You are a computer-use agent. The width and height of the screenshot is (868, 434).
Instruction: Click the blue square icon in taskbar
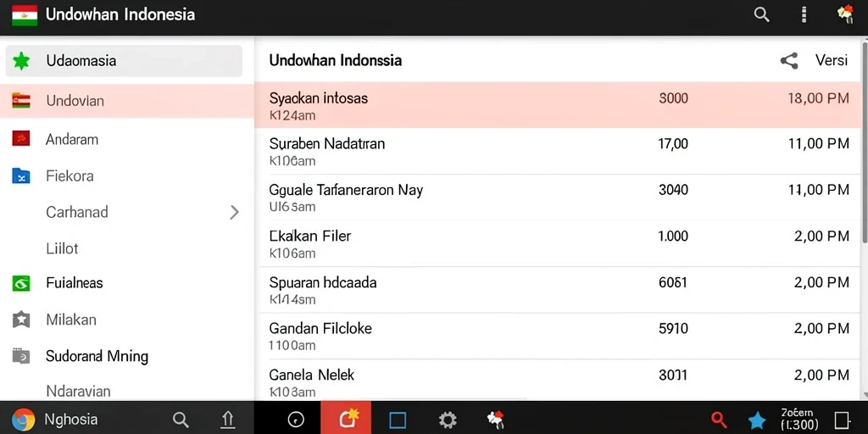pos(398,420)
